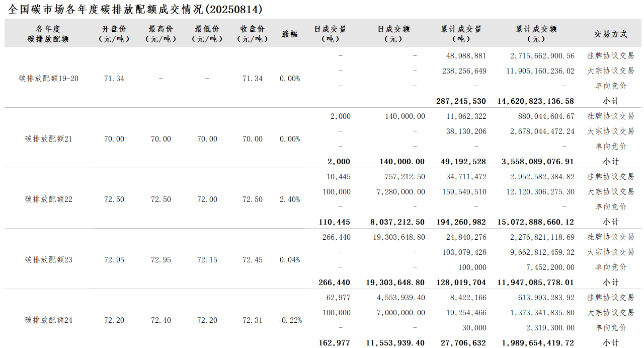The image size is (644, 348).
Task: Select the 累计成交额 column header
Action: [536, 34]
